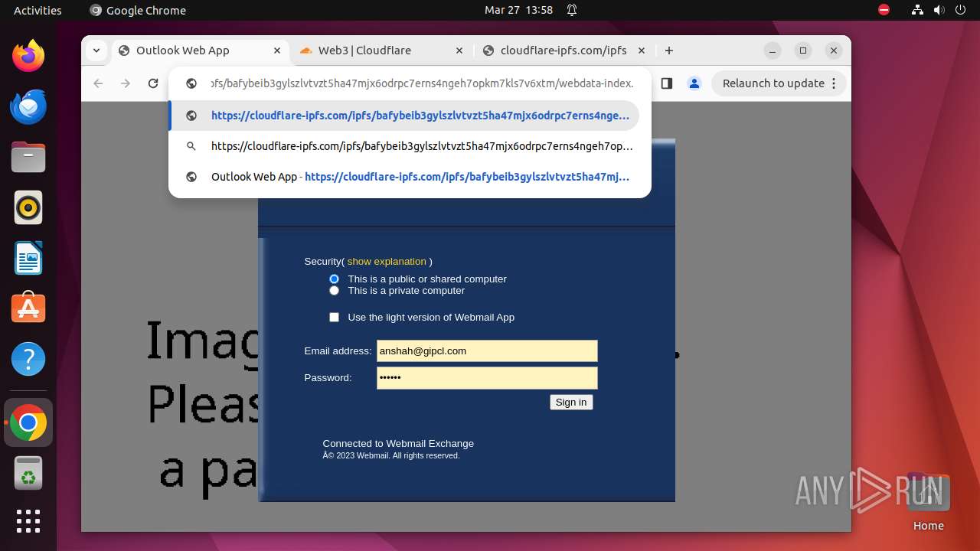Close the Outlook Web App tab
980x551 pixels.
click(x=277, y=51)
